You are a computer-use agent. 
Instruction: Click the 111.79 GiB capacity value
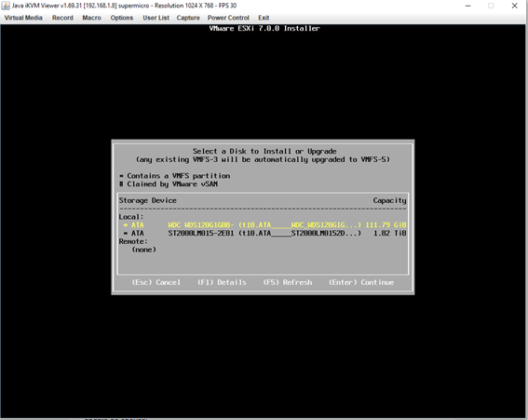click(386, 225)
